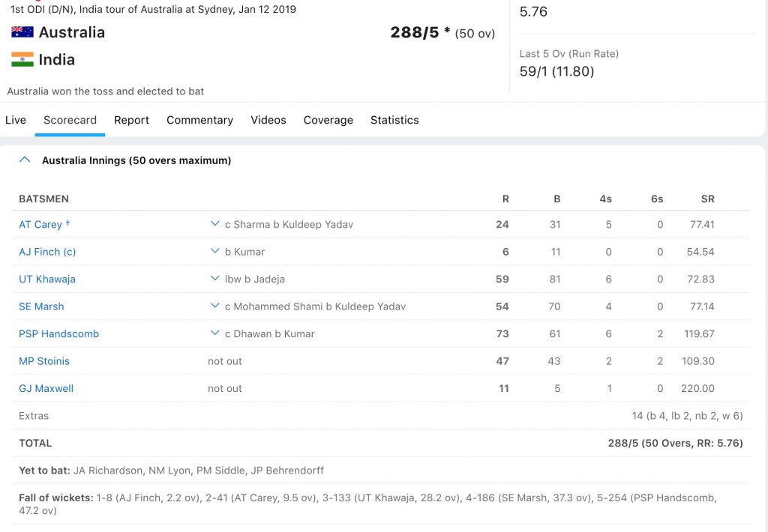Open PSP Handscomb player profile link
This screenshot has height=532, width=768.
(58, 333)
